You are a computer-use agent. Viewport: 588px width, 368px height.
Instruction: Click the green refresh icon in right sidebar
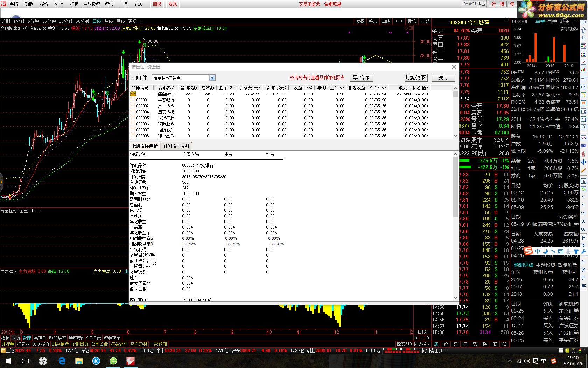583,189
